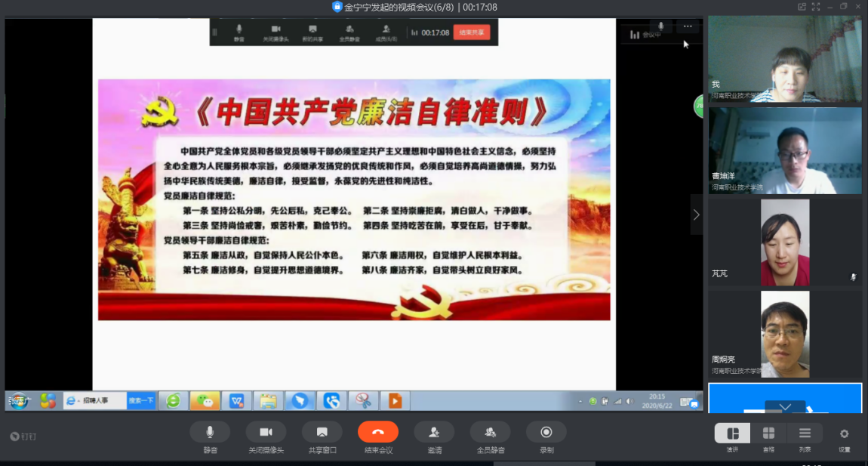Open green 360 browser in shared taskbar
The image size is (868, 466).
pos(174,400)
